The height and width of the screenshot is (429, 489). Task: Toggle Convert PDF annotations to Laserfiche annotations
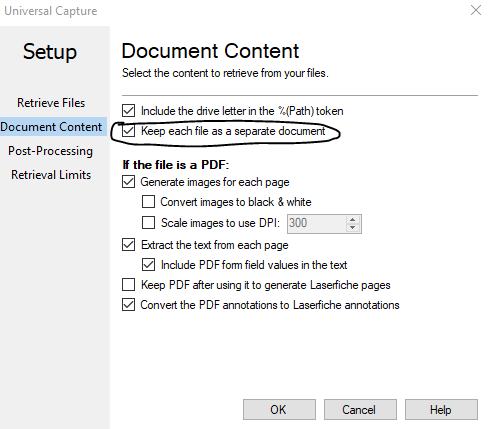128,305
